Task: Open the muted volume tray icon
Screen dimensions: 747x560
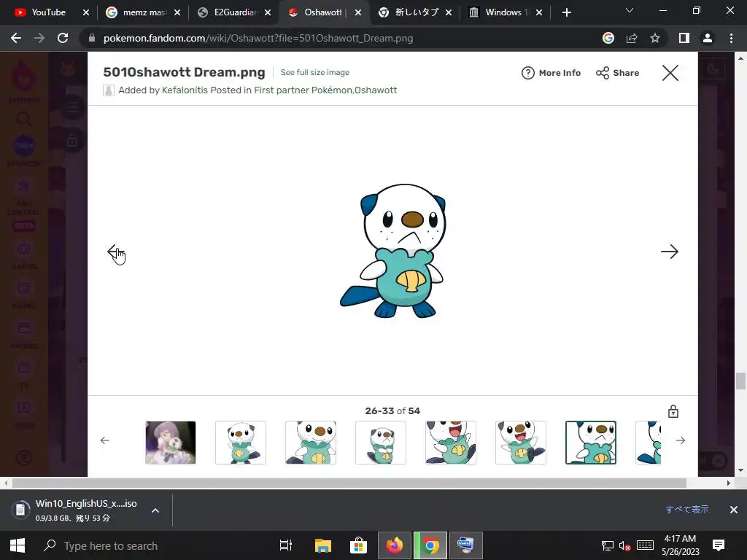Action: point(624,545)
